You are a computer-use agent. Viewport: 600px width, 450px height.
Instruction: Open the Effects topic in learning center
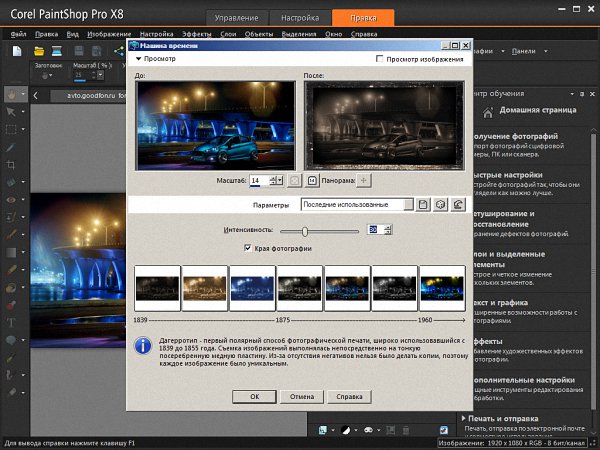click(x=489, y=341)
